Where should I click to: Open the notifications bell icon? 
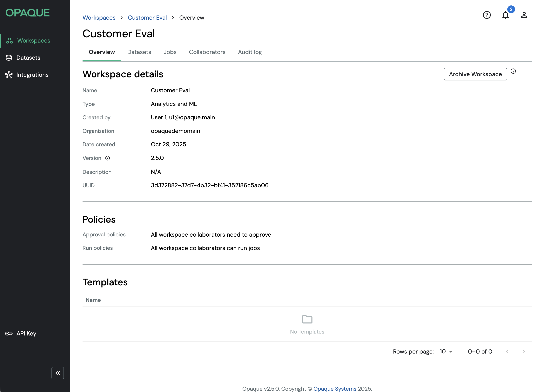(505, 15)
